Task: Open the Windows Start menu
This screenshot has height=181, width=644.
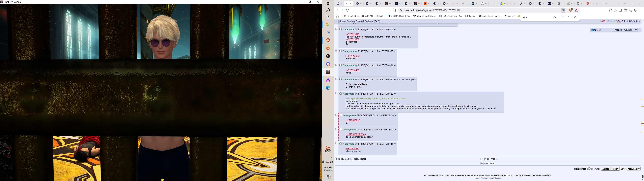Action: (328, 4)
